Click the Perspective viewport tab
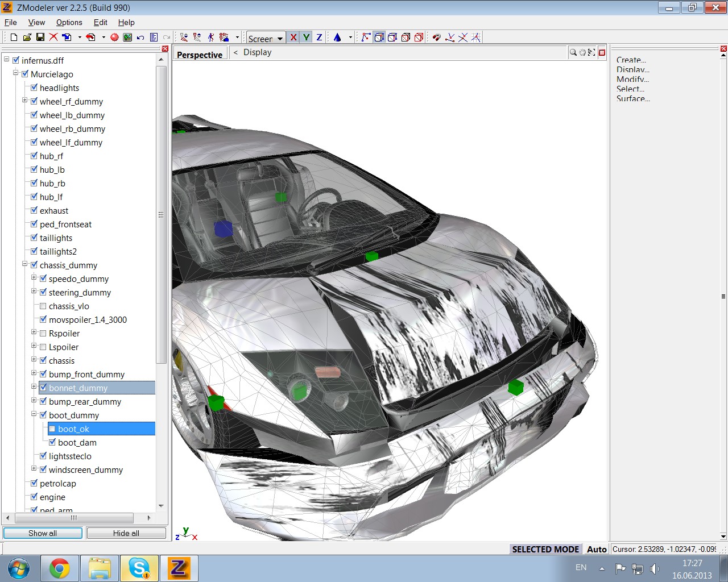 point(200,55)
